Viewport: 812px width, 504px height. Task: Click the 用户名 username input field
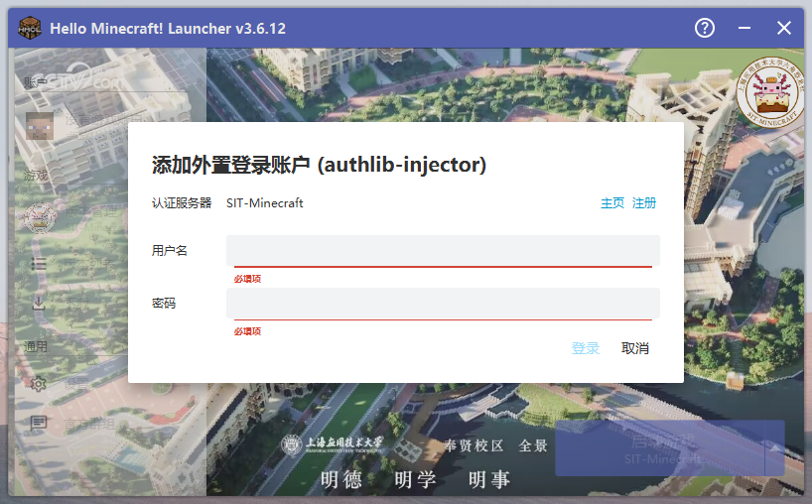point(443,250)
